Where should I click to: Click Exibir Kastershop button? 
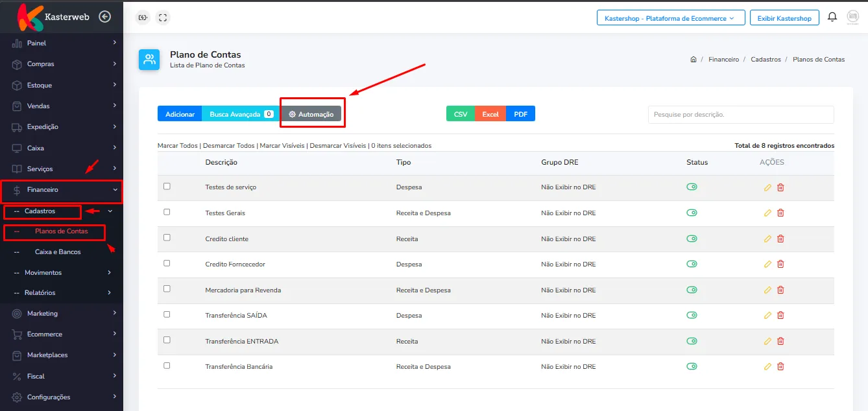784,18
